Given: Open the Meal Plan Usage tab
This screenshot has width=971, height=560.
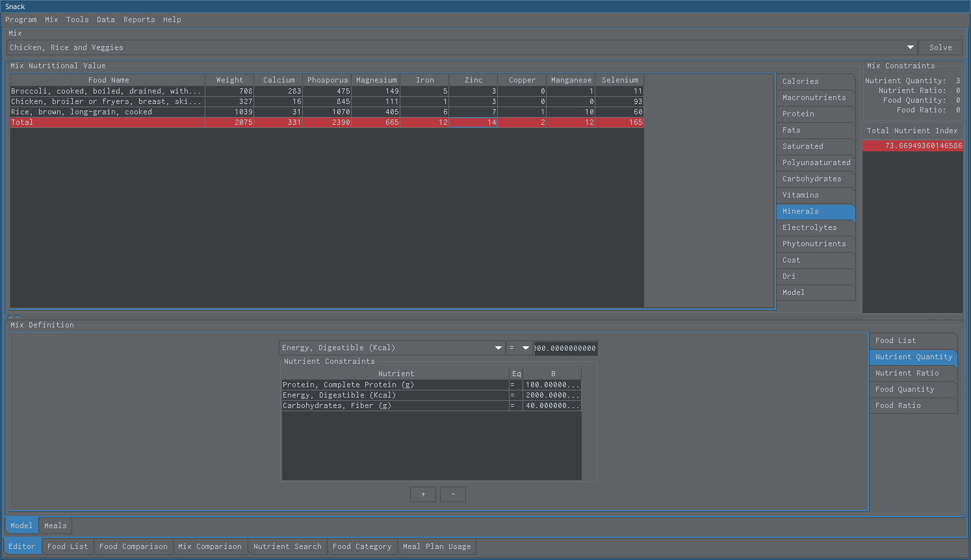Looking at the screenshot, I should [x=437, y=546].
